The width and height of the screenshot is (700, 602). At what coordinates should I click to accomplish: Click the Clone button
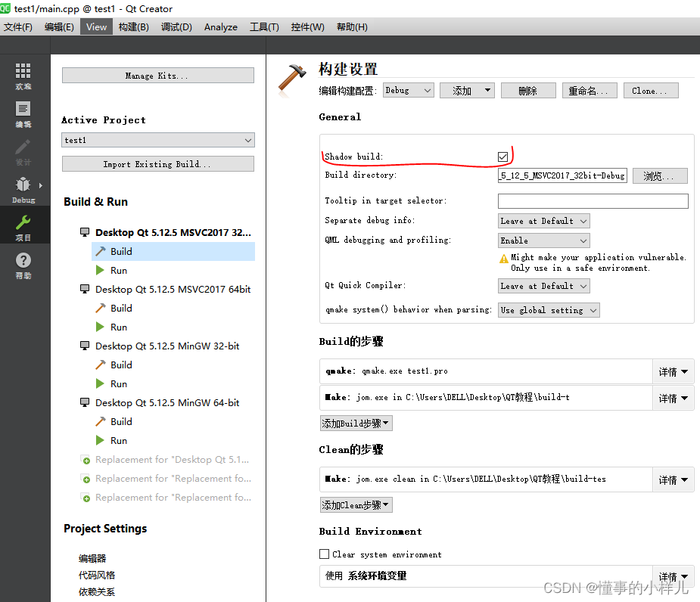651,90
